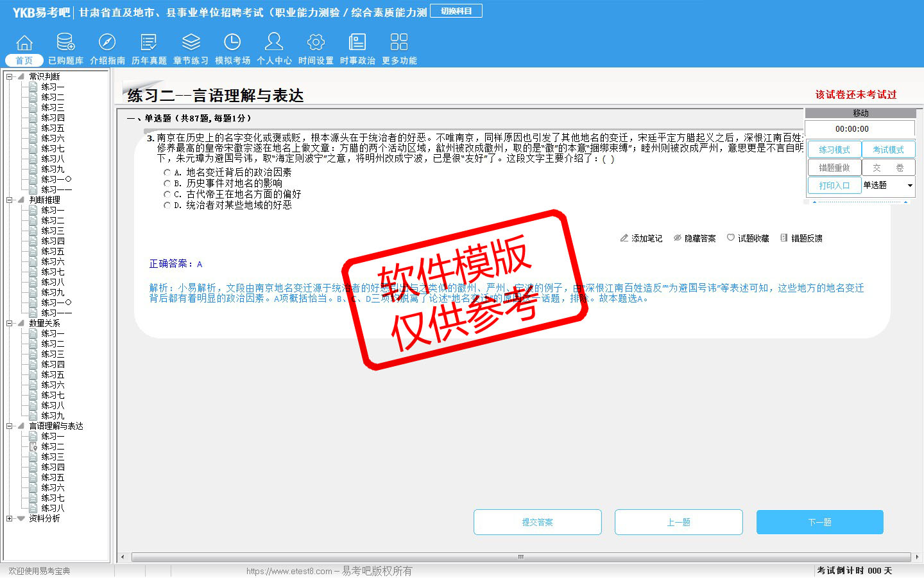
Task: Open the 时间设置 gear icon
Action: (316, 42)
